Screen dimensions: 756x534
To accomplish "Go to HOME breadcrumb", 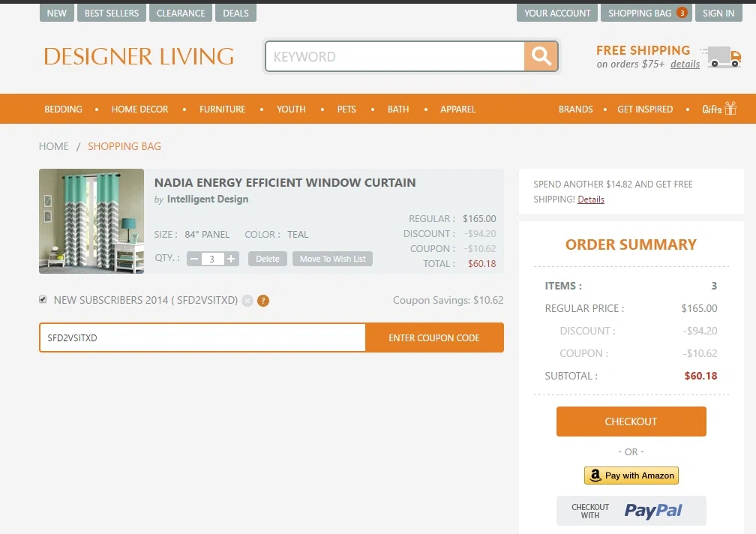I will tap(53, 146).
